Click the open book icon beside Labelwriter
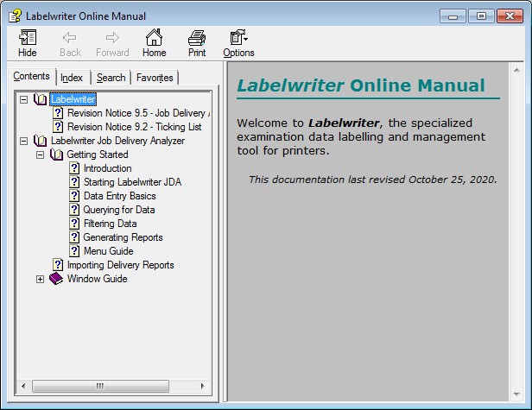The width and height of the screenshot is (532, 410). coord(41,99)
